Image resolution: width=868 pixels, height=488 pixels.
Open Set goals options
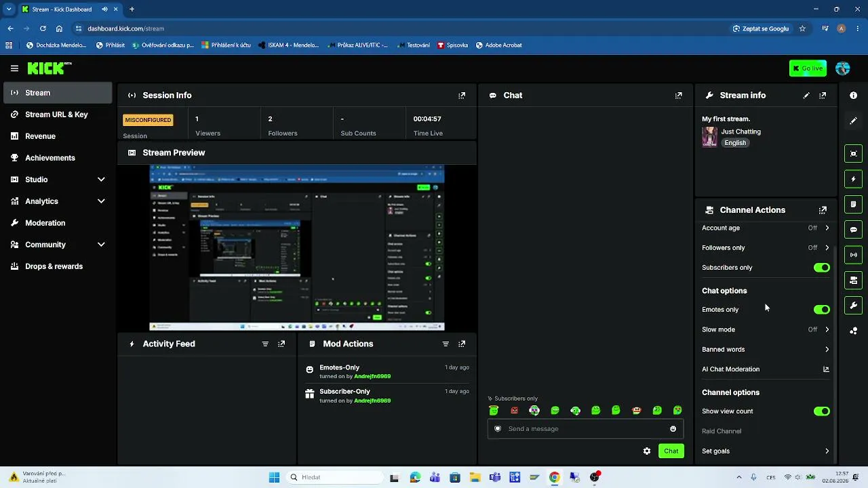click(x=766, y=451)
